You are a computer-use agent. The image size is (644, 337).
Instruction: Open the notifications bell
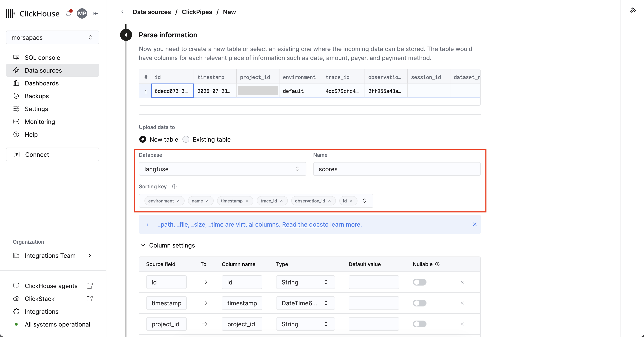pyautogui.click(x=69, y=13)
